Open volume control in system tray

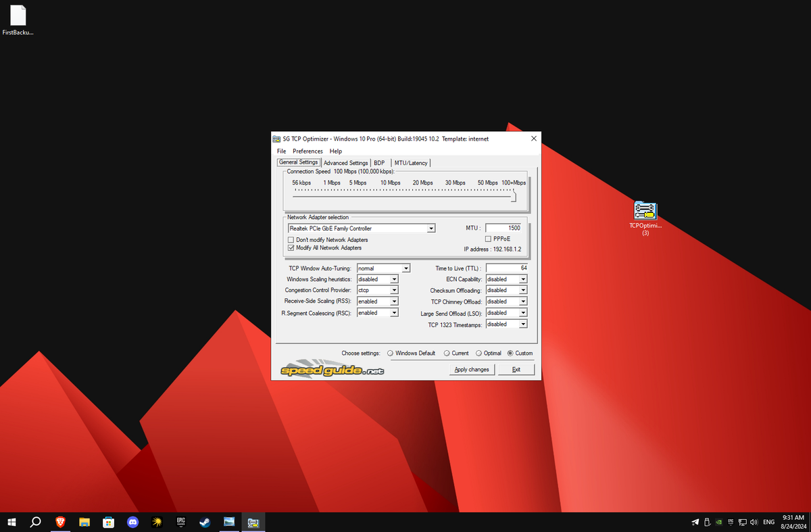click(754, 522)
